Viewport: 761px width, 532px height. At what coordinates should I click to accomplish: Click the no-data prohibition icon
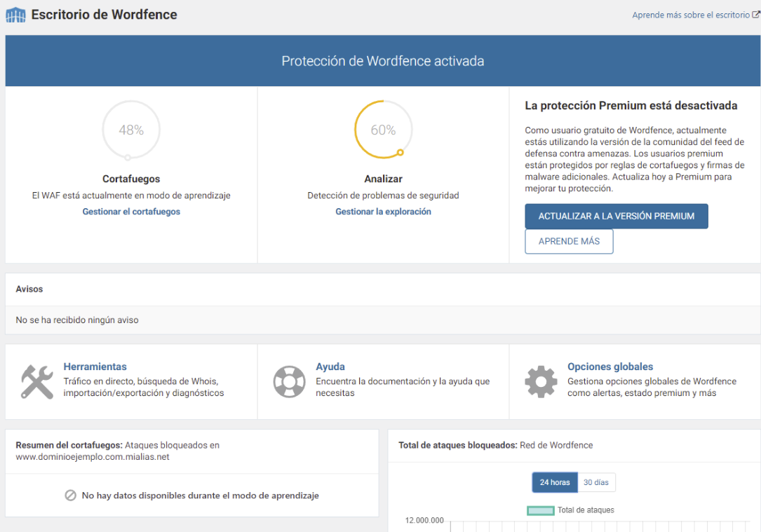click(70, 495)
